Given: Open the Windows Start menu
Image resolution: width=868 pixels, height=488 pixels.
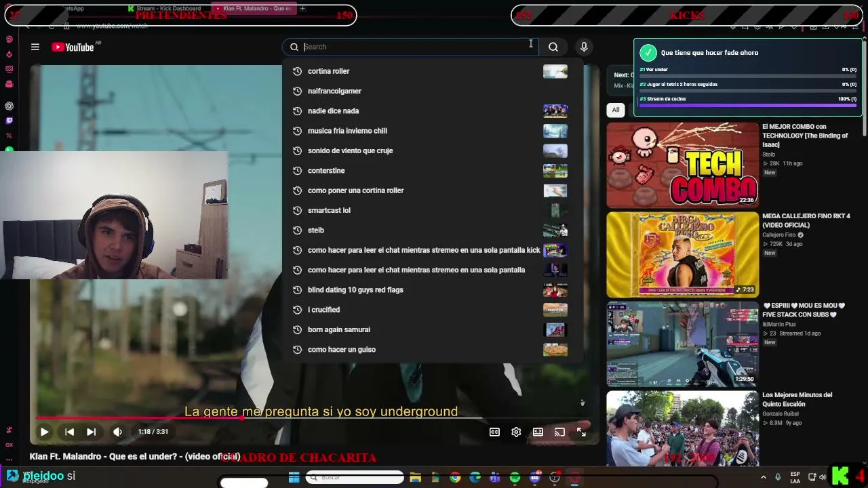Looking at the screenshot, I should point(294,478).
